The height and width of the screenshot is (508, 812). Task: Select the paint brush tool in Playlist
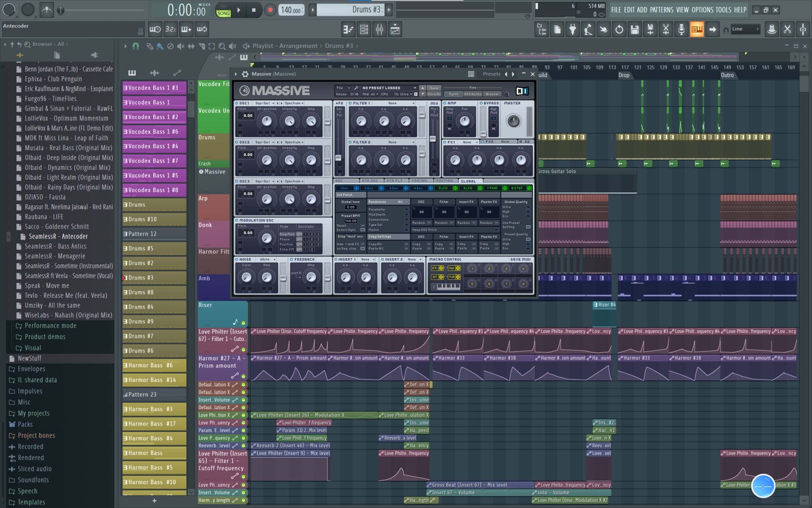coord(160,46)
